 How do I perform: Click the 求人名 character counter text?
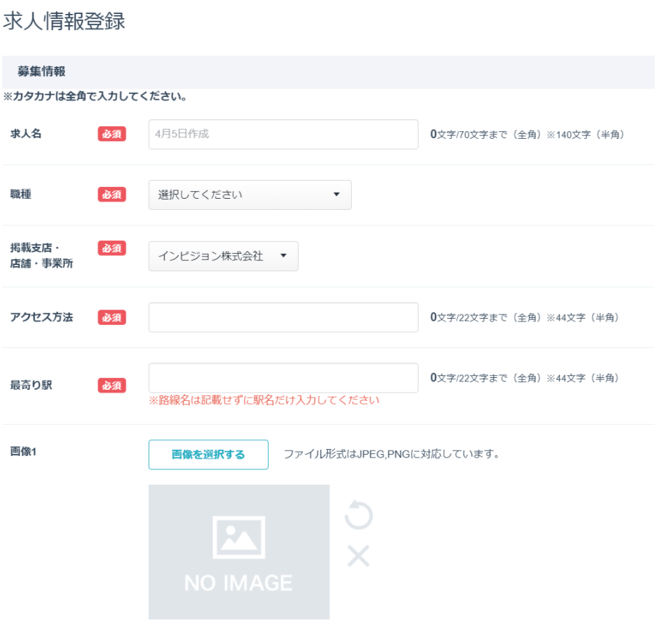[527, 134]
